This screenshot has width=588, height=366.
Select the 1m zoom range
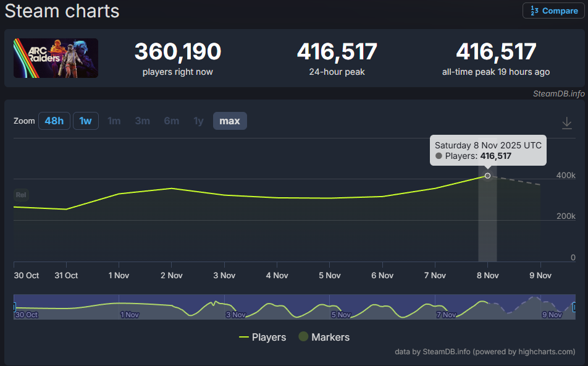114,121
